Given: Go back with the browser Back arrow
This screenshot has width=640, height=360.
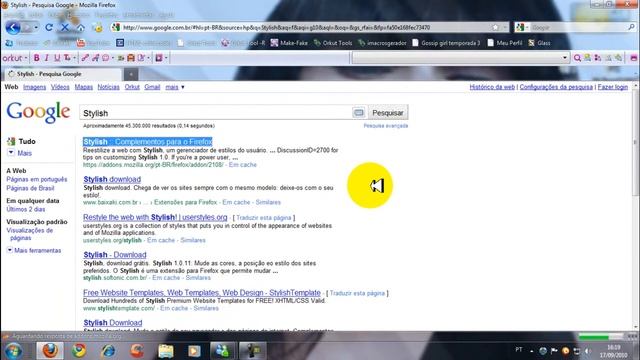Looking at the screenshot, I should (x=13, y=27).
